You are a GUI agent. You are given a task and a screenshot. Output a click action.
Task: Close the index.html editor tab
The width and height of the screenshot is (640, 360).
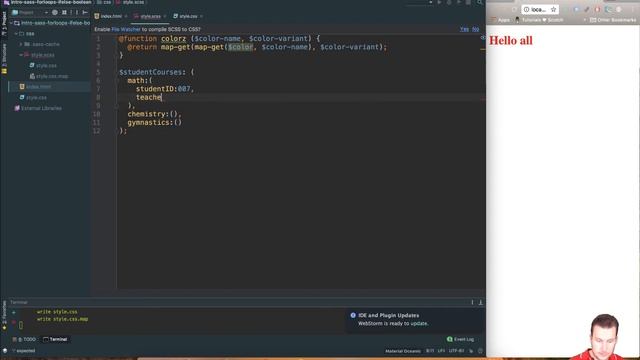[126, 16]
